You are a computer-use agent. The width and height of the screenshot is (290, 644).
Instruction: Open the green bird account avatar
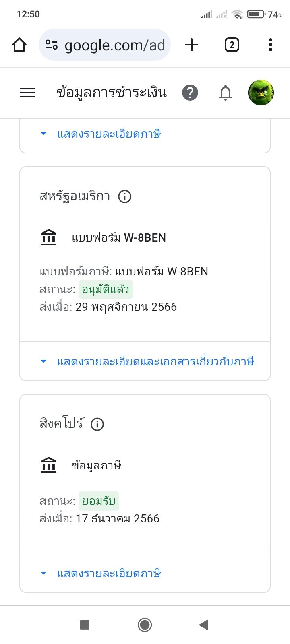coord(261,93)
